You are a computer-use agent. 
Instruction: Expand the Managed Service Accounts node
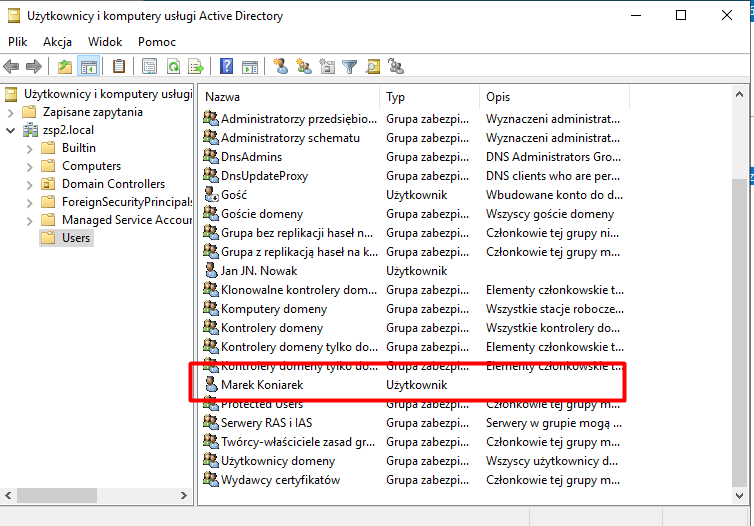(x=29, y=221)
